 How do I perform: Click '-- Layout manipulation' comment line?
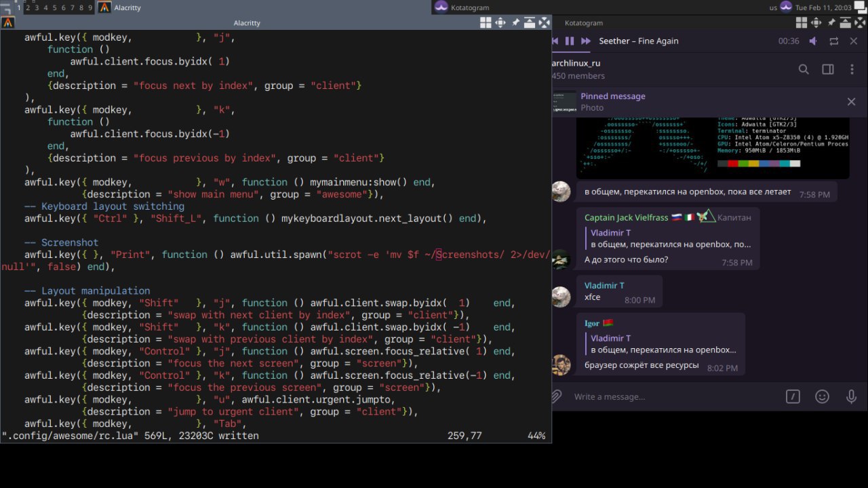[87, 290]
